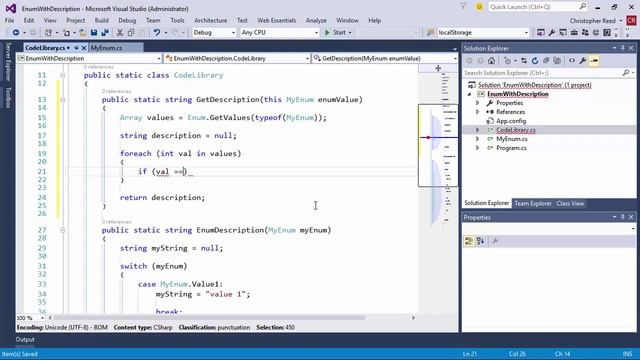Expand the Properties node in Solution Explorer
Screen dimensions: 640x360
tap(478, 103)
